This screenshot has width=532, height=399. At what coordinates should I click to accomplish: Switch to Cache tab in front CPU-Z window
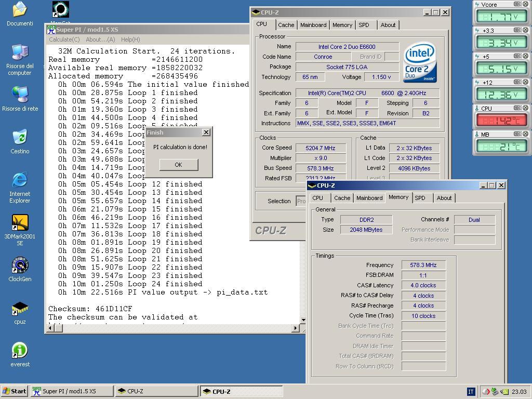coord(342,198)
